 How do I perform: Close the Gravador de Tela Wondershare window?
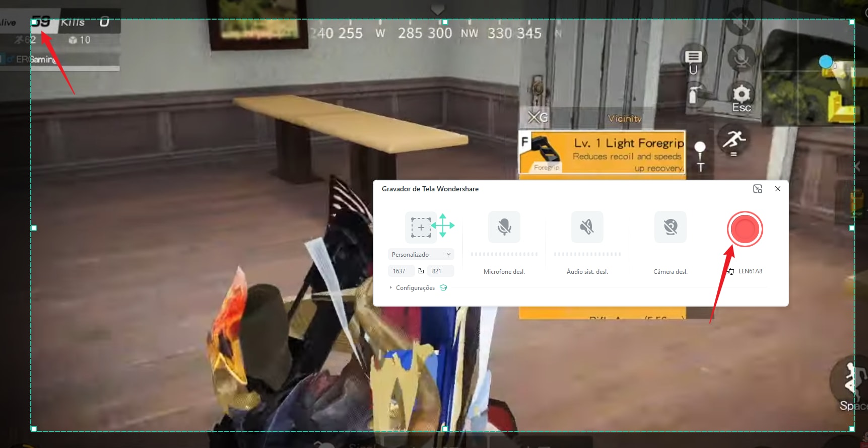(778, 189)
